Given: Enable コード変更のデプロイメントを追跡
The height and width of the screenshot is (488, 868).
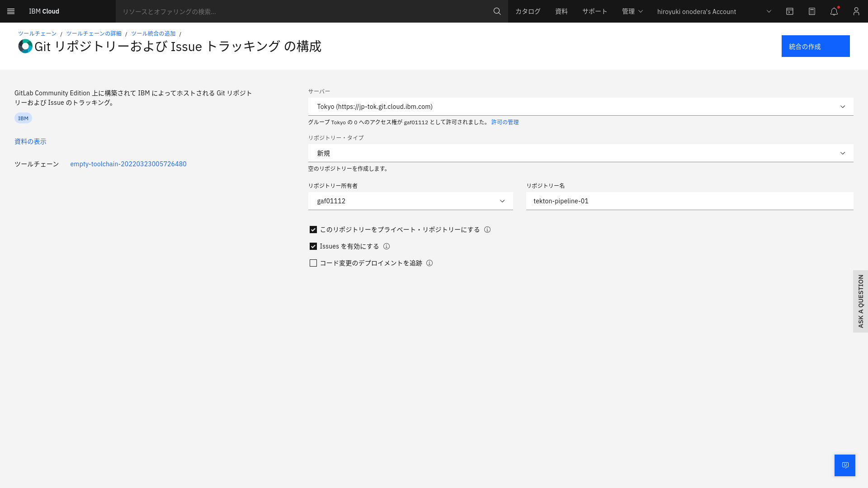Looking at the screenshot, I should coord(313,263).
